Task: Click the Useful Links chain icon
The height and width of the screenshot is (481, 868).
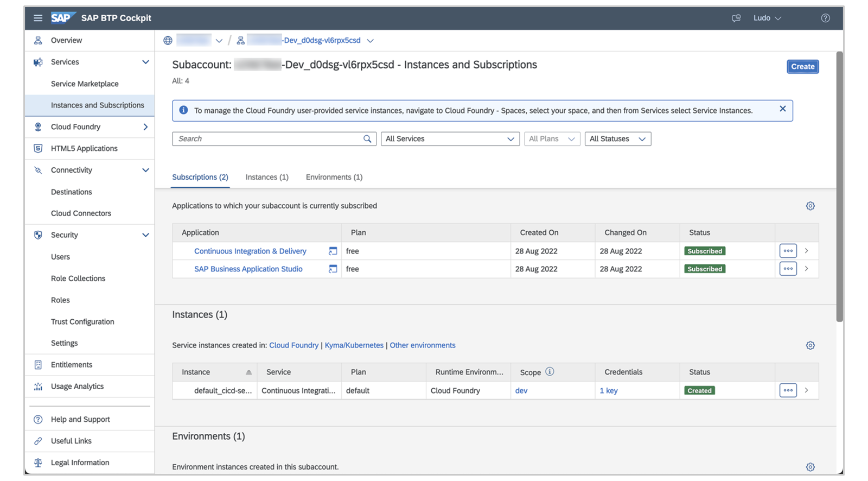Action: [x=38, y=441]
